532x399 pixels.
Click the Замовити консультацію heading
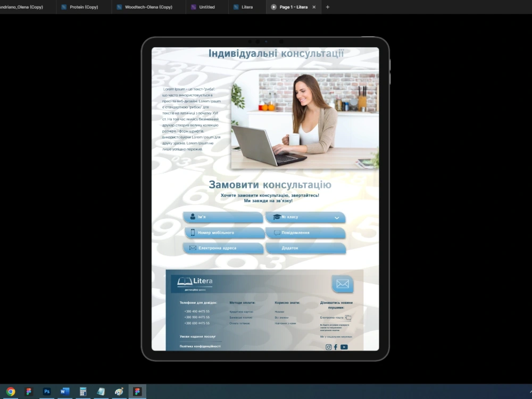point(270,185)
